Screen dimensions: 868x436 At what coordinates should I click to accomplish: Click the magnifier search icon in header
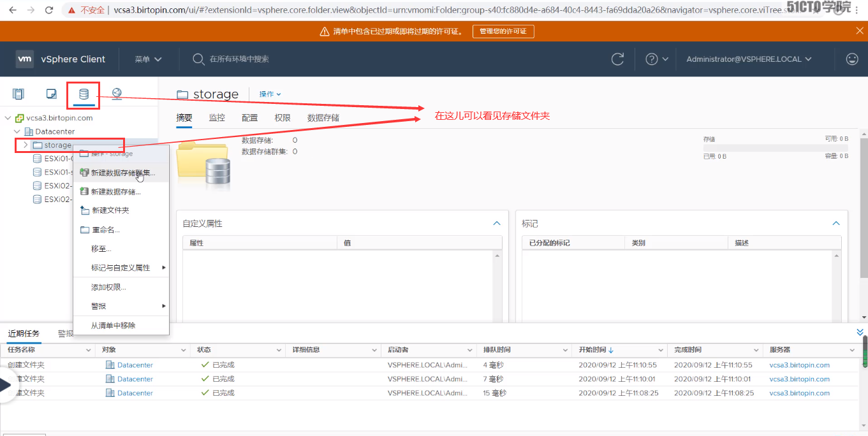click(198, 59)
